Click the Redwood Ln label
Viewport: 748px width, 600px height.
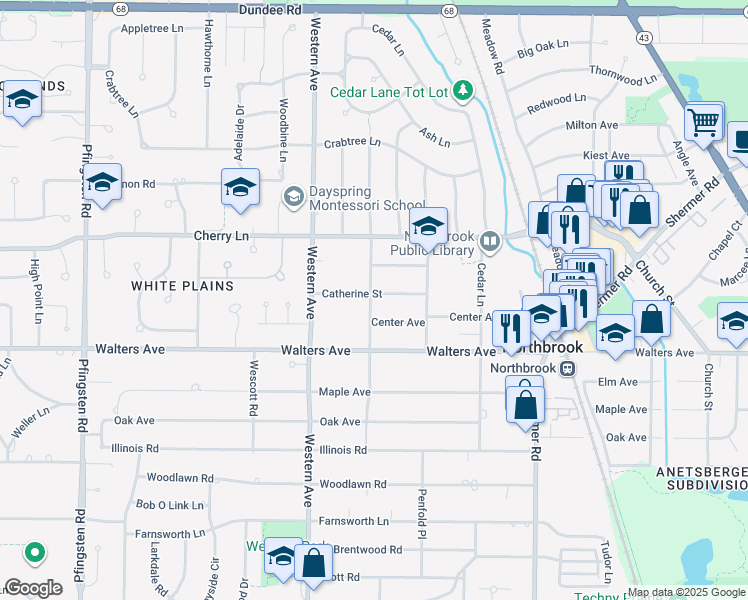coord(557,103)
